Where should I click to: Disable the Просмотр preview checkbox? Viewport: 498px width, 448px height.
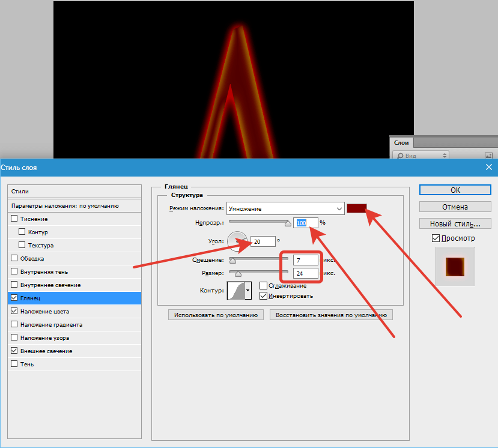(436, 238)
